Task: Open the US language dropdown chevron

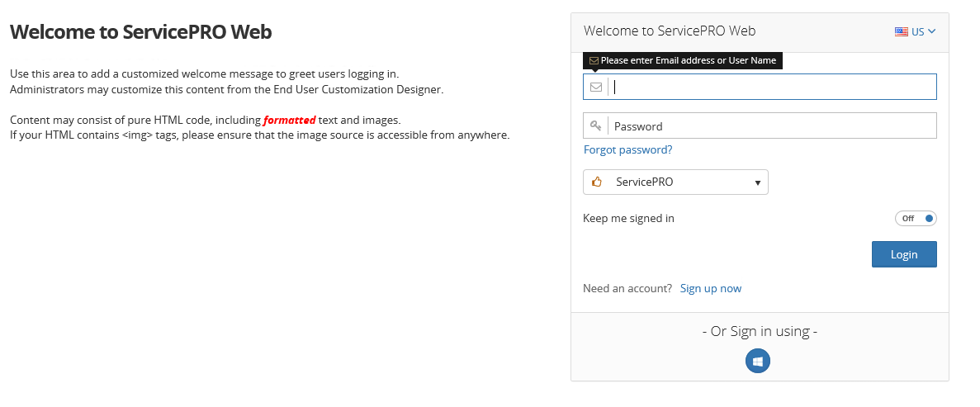Action: tap(932, 32)
